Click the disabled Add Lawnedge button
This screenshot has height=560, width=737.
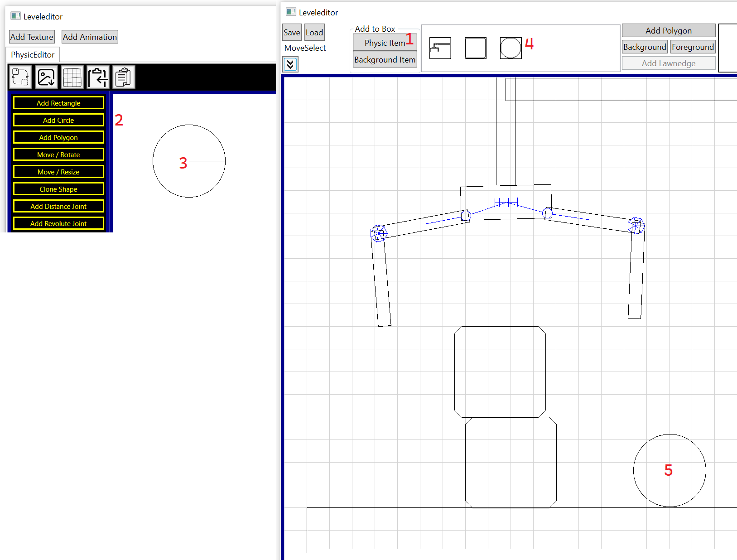tap(669, 63)
